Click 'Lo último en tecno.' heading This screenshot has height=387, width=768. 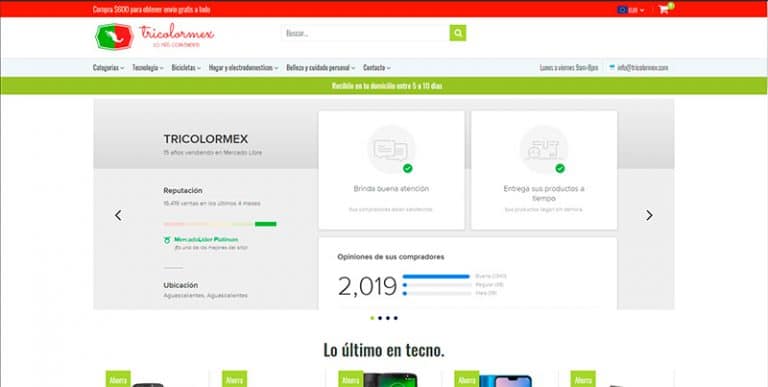click(384, 350)
